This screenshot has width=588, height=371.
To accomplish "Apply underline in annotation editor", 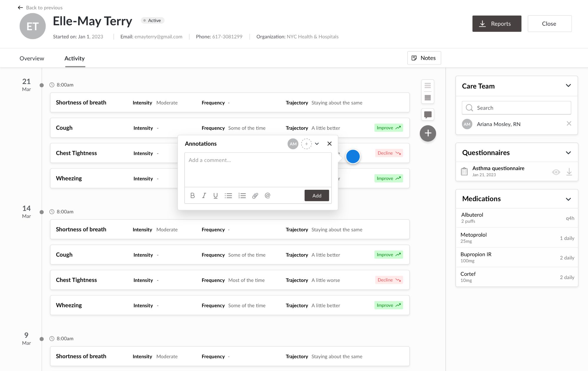I will pyautogui.click(x=216, y=196).
